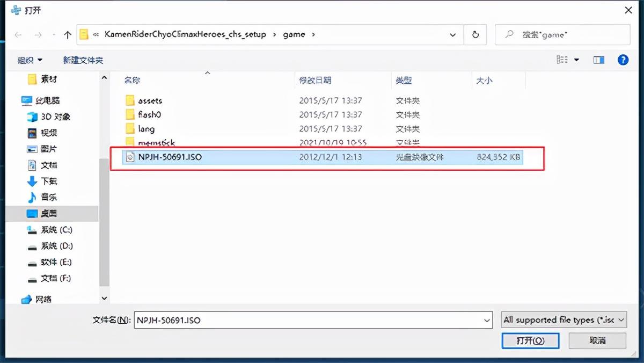Change view layout icon
Screen dimensions: 644x363
(562, 60)
